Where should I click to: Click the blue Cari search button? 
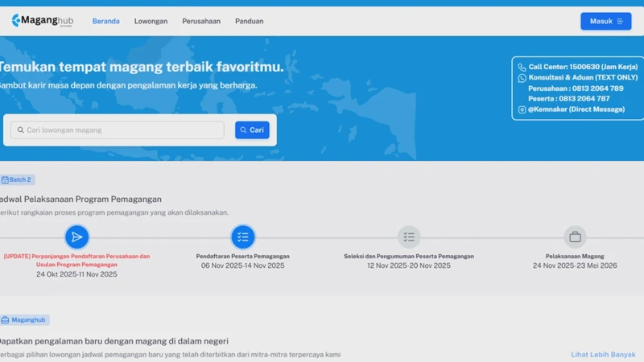click(252, 130)
